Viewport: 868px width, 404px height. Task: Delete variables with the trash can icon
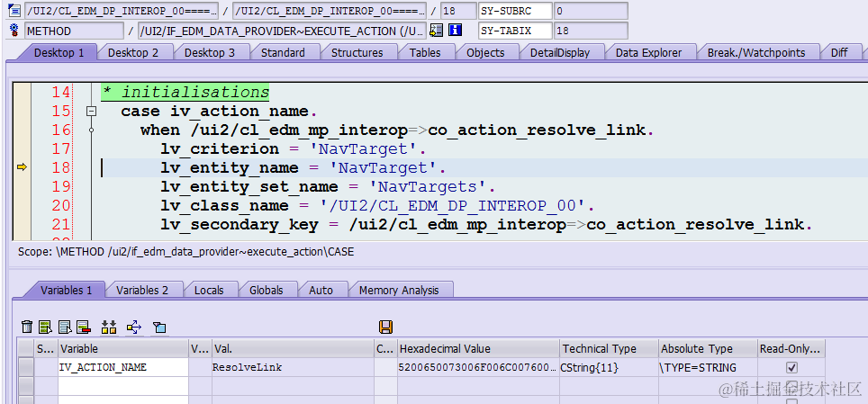(x=27, y=328)
